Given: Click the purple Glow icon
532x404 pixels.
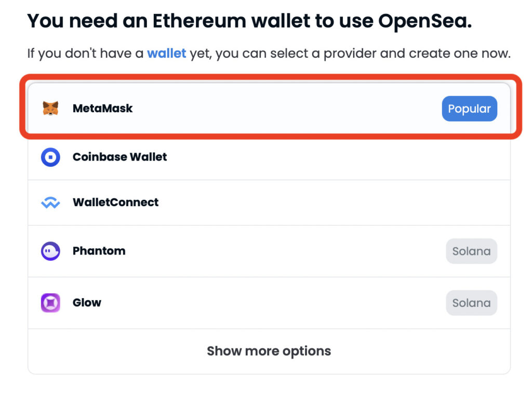Looking at the screenshot, I should [x=50, y=303].
